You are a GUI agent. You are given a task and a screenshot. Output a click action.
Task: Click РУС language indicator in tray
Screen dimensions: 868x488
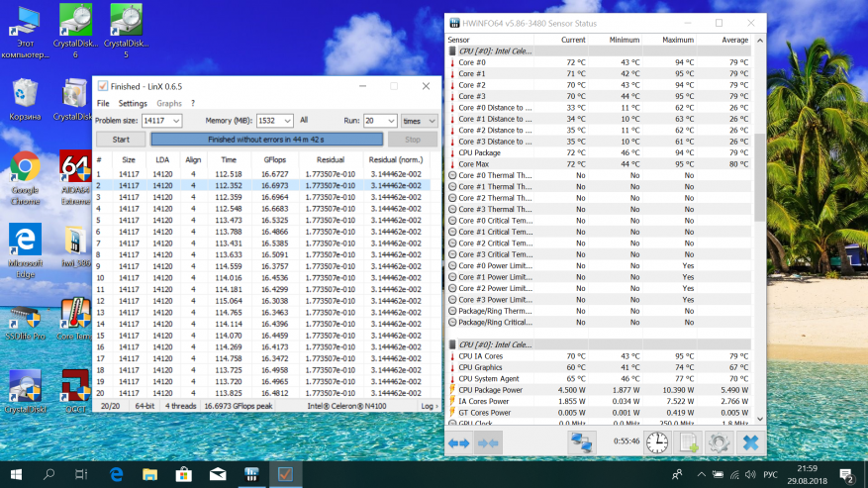(x=770, y=475)
